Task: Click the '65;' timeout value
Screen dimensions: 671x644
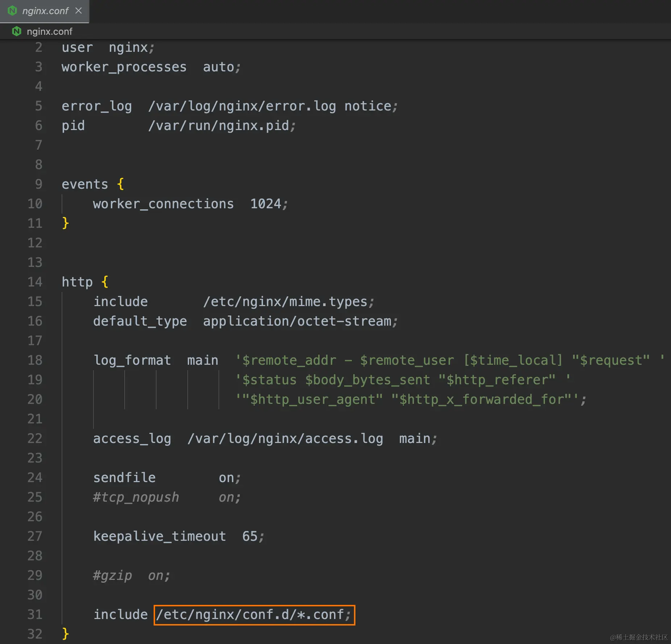Action: (x=253, y=536)
